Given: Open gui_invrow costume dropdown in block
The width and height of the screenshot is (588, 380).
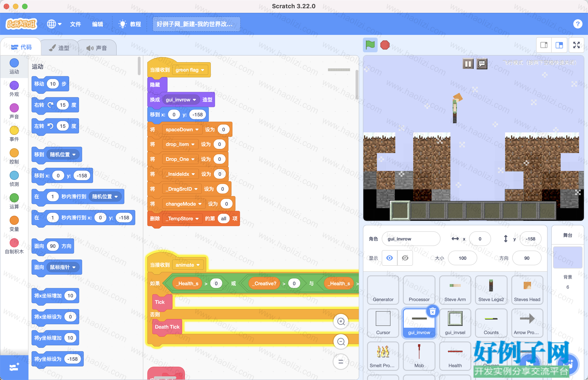Looking at the screenshot, I should [181, 100].
